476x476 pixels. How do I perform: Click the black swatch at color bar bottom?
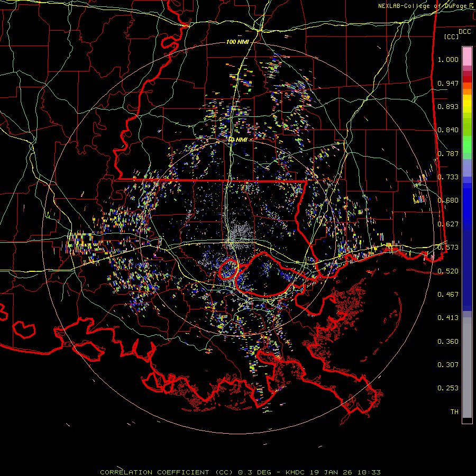pos(467,420)
